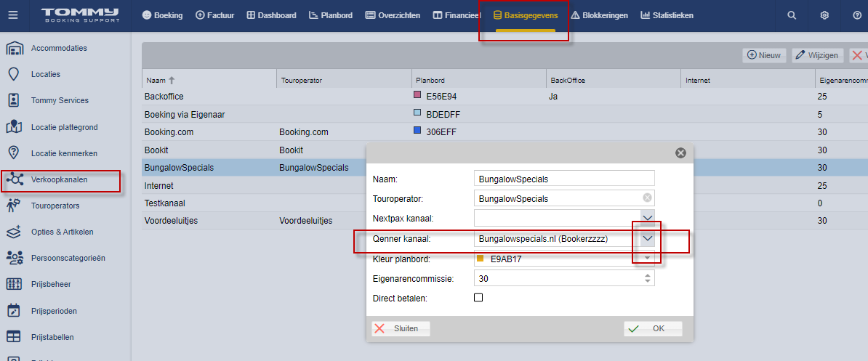Open the settings gear icon

(x=824, y=15)
